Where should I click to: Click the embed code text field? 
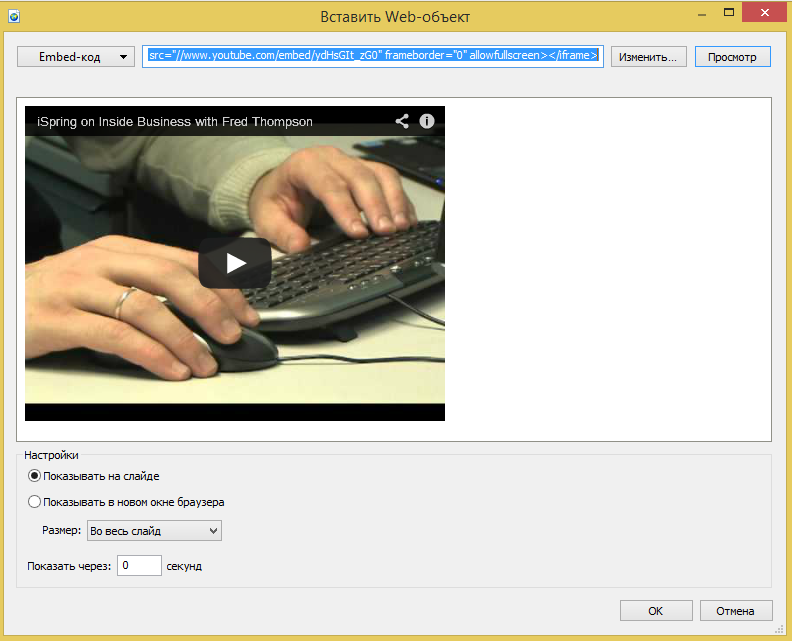[x=373, y=56]
